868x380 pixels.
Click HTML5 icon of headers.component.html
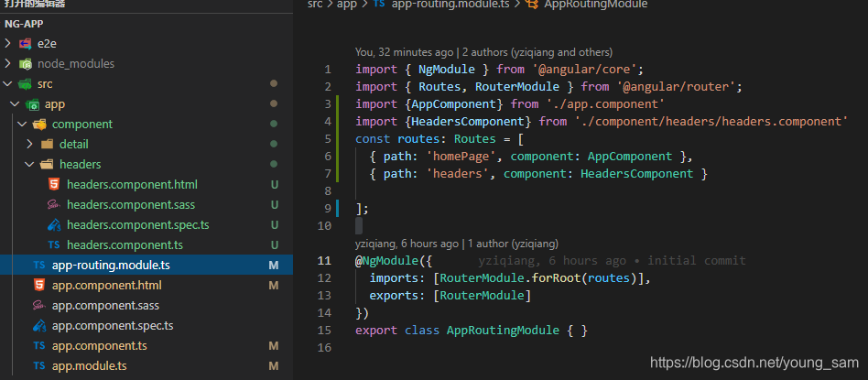point(54,184)
